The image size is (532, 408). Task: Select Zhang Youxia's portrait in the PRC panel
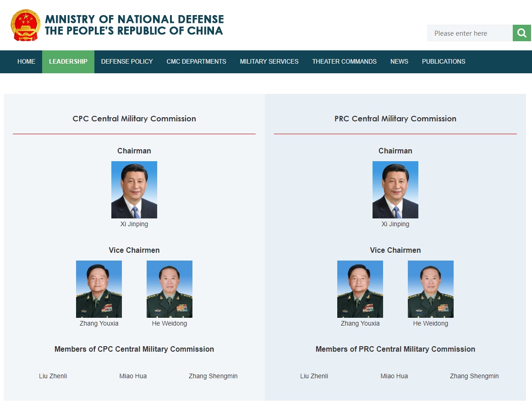click(360, 289)
